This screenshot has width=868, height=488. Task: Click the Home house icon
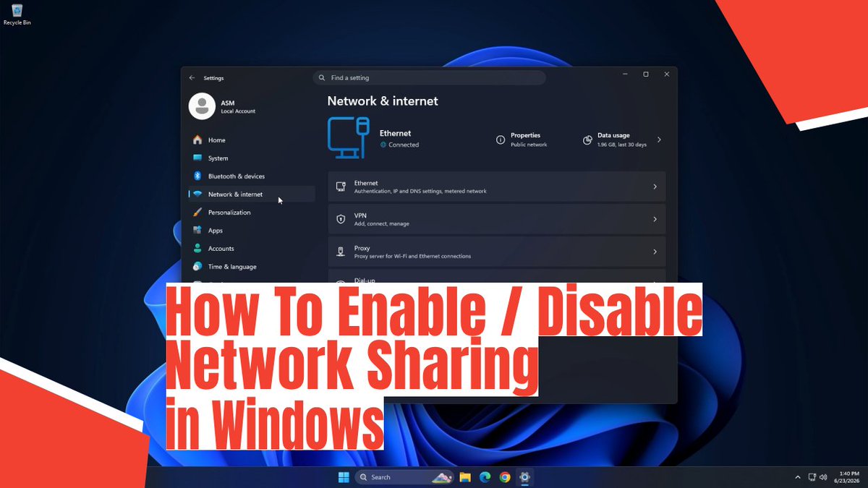coord(197,140)
